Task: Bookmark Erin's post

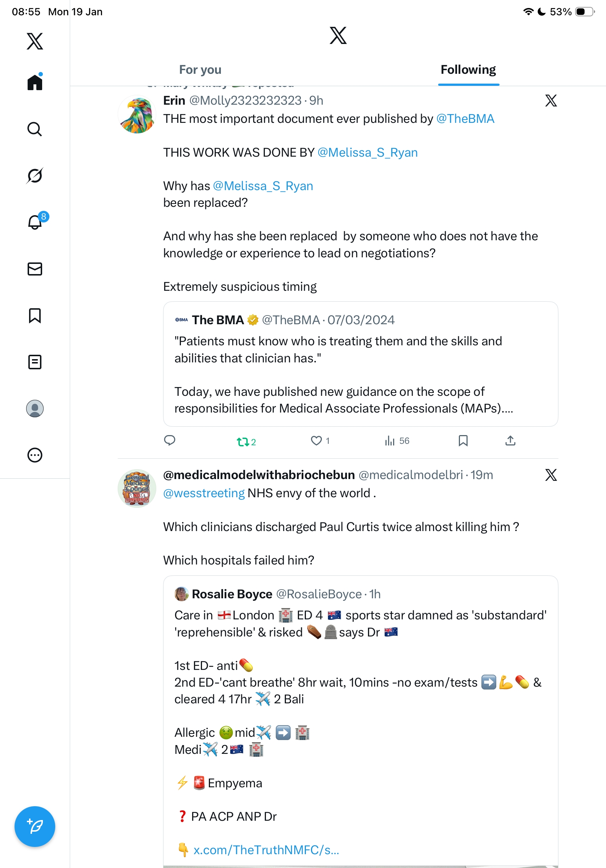Action: 463,441
